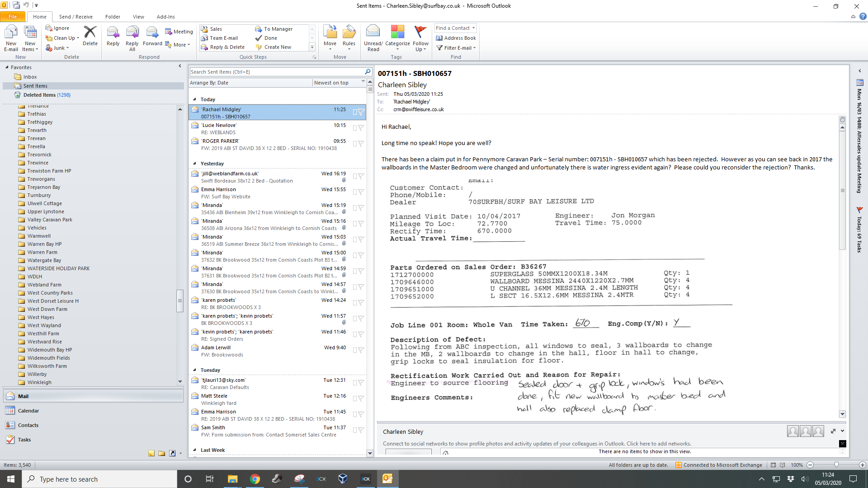Switch to the Send / Receive tab

[x=75, y=17]
